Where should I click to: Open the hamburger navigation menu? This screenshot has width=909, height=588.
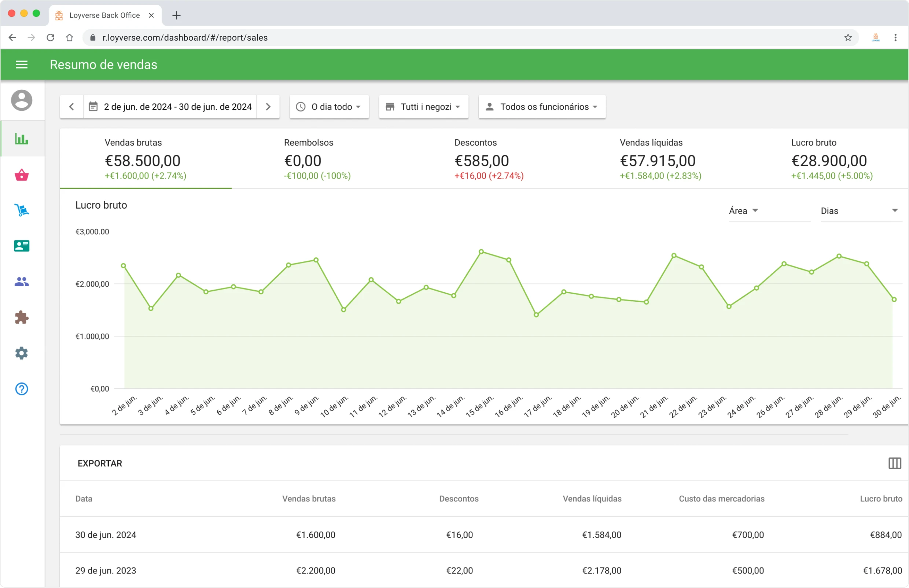point(21,64)
